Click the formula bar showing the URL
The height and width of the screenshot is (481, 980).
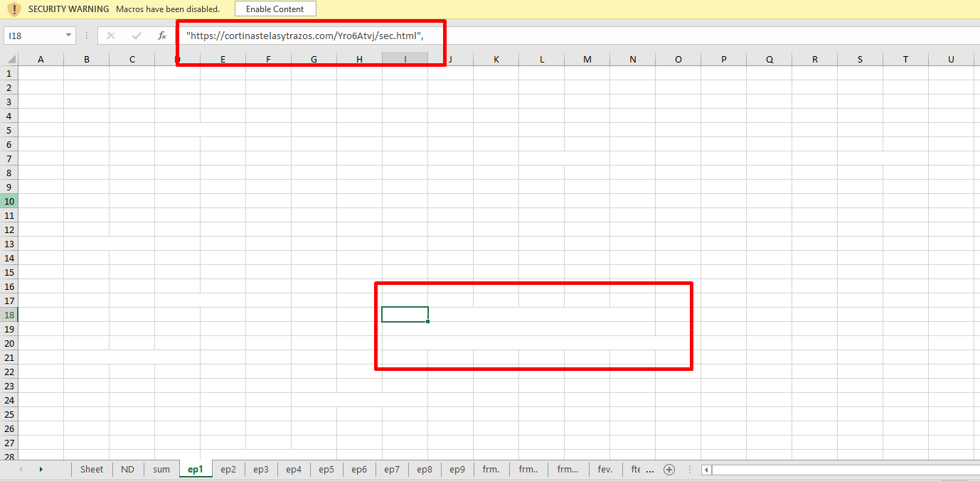pos(577,36)
